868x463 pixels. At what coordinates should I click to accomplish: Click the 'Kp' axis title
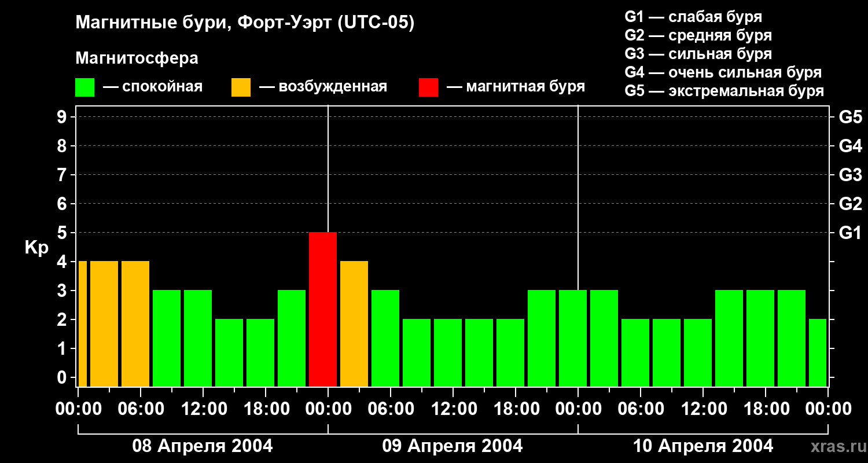tap(36, 248)
